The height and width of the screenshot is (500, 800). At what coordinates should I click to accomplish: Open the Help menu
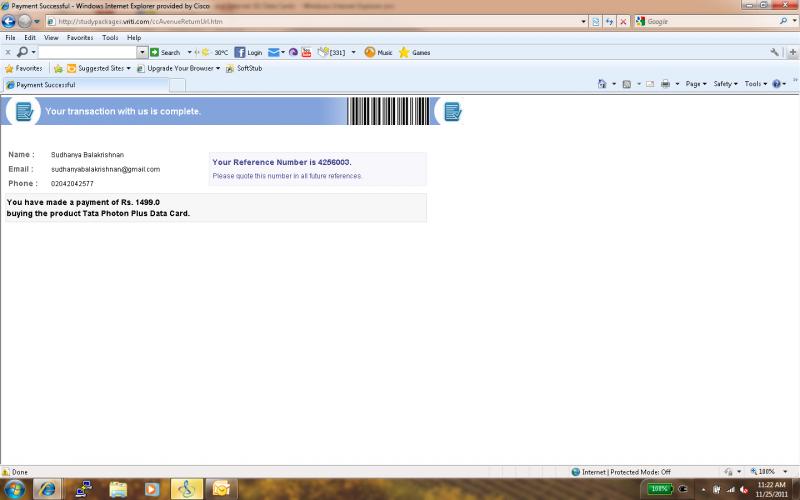tap(134, 38)
